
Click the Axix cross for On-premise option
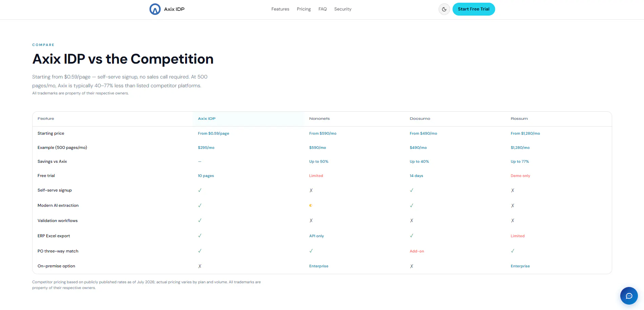[200, 266]
